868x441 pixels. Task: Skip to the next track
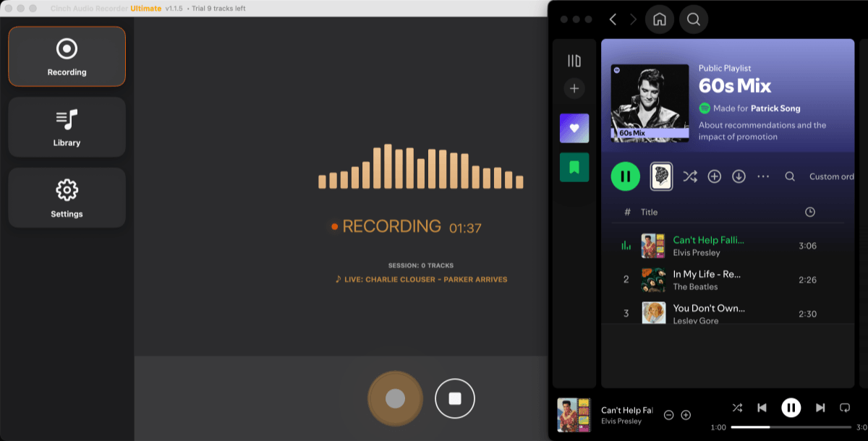(820, 408)
